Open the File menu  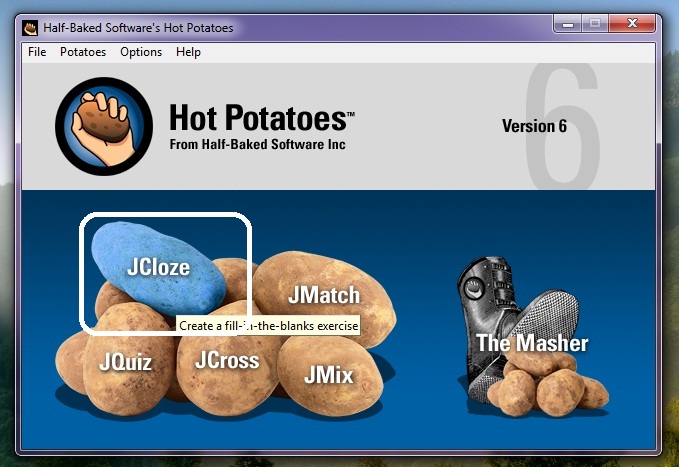pyautogui.click(x=37, y=52)
